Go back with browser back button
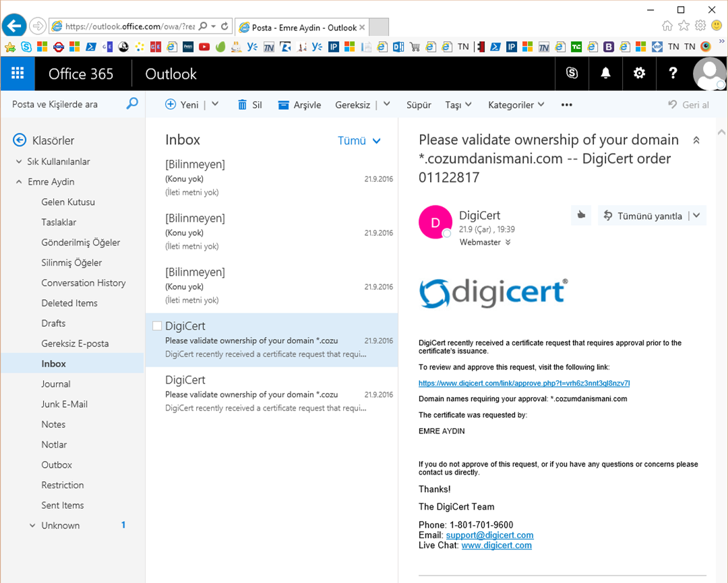Screen dimensions: 728x583 click(x=14, y=26)
